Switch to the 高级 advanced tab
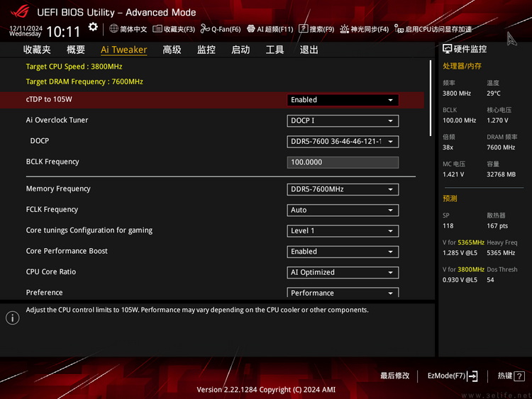Screen dimensions: 532x399 coord(172,50)
